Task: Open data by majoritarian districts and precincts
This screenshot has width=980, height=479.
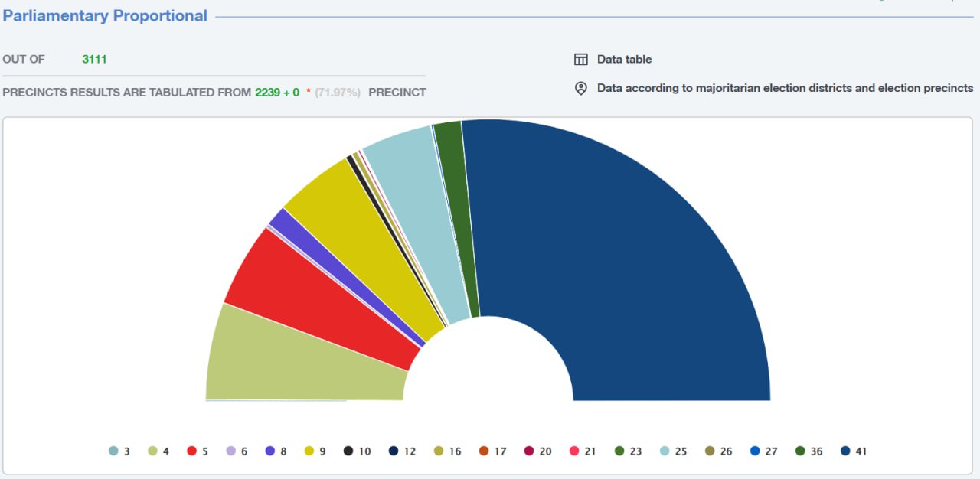Action: pyautogui.click(x=785, y=88)
